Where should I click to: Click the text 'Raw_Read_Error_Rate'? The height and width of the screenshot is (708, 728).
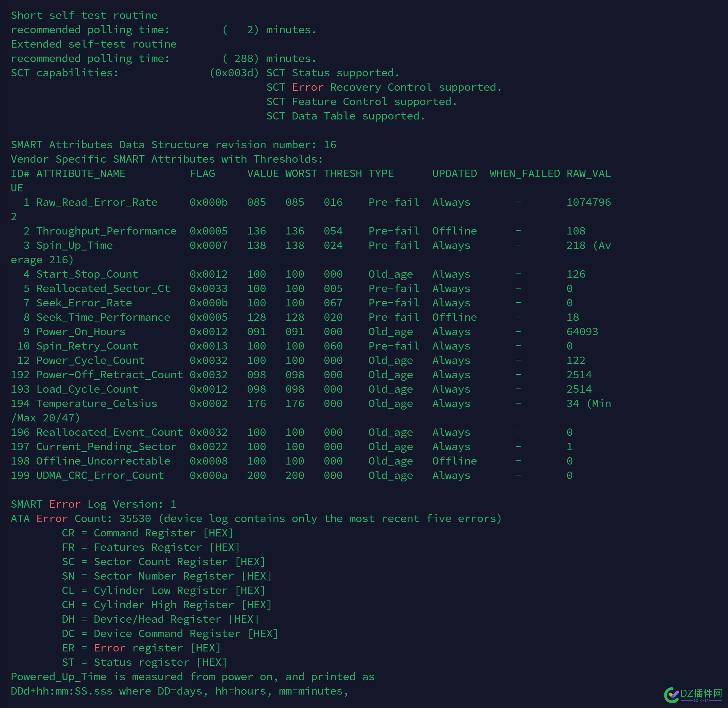97,202
